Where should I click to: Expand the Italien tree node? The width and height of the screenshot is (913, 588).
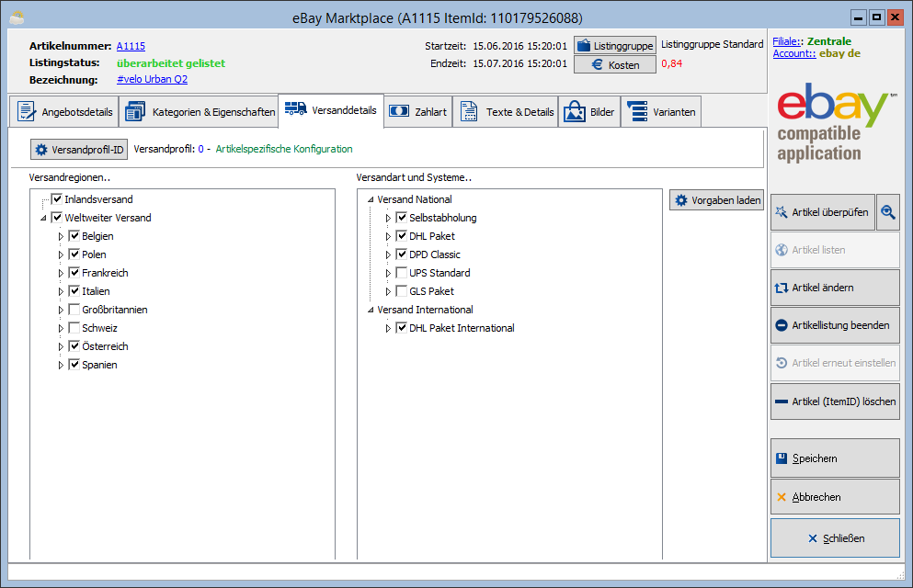61,291
